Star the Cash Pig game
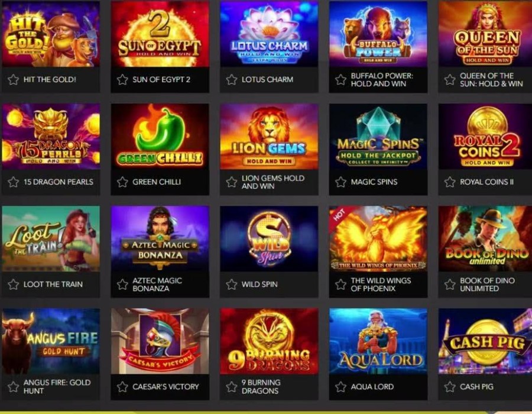Image resolution: width=532 pixels, height=414 pixels. (450, 387)
